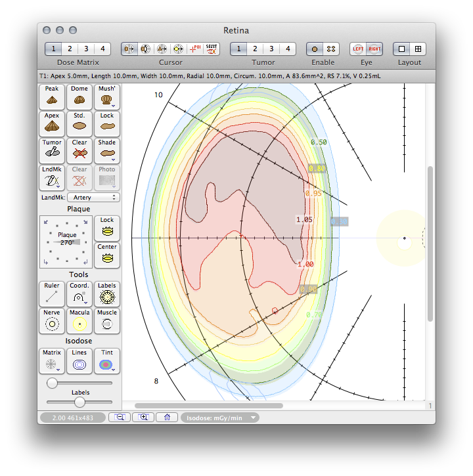Choose the first Cursor mode icon
Image resolution: width=473 pixels, height=476 pixels.
coord(129,49)
